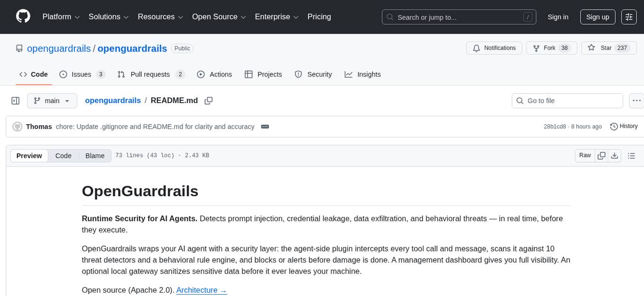Follow the Architecture link in the README
This screenshot has height=296, width=644.
201,290
